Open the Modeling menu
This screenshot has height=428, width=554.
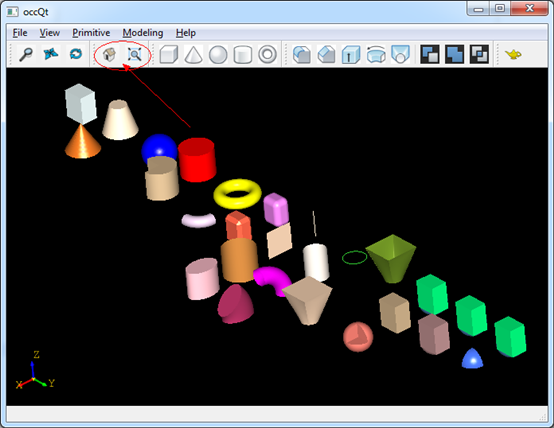143,33
